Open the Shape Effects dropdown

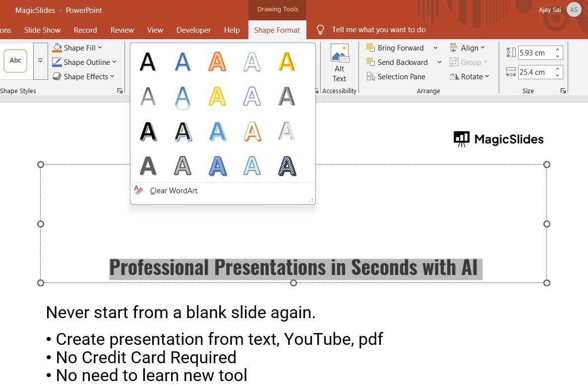pos(83,76)
